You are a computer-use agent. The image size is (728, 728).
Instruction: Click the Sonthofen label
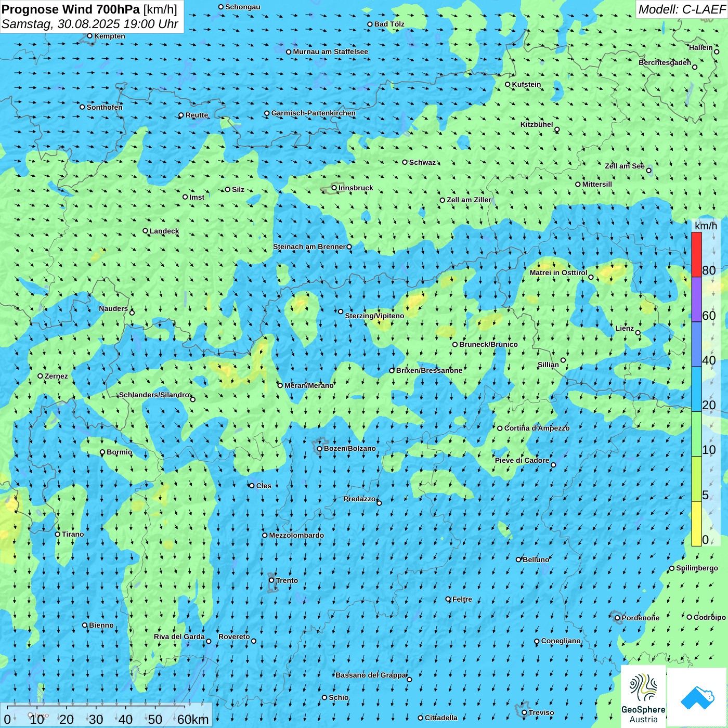(x=105, y=107)
